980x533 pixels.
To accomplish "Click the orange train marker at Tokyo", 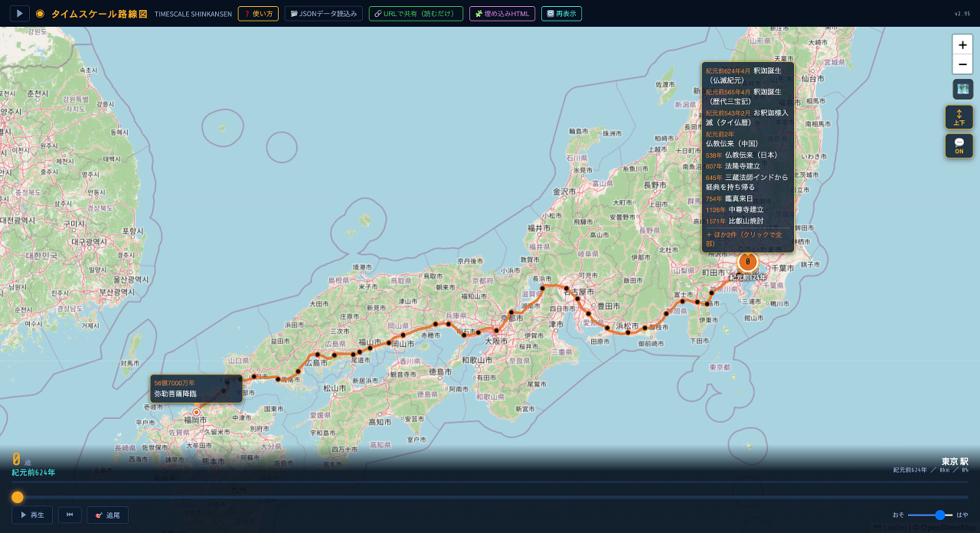I will tap(748, 261).
